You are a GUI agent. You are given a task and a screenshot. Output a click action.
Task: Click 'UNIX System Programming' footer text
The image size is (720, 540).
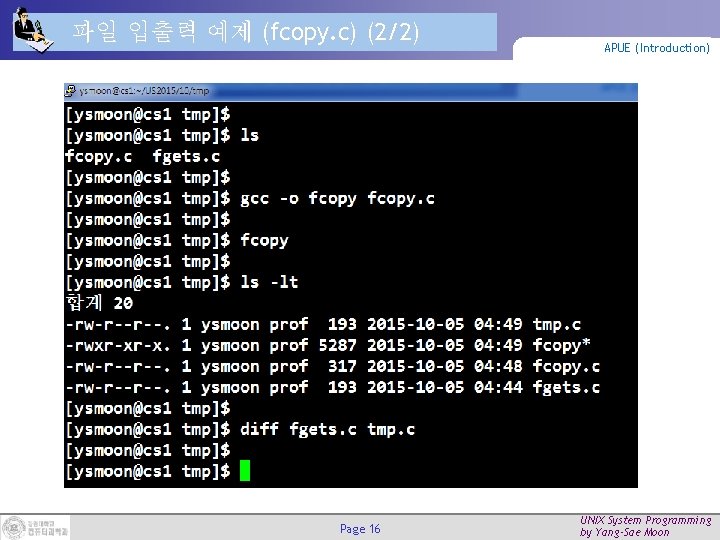[x=645, y=520]
